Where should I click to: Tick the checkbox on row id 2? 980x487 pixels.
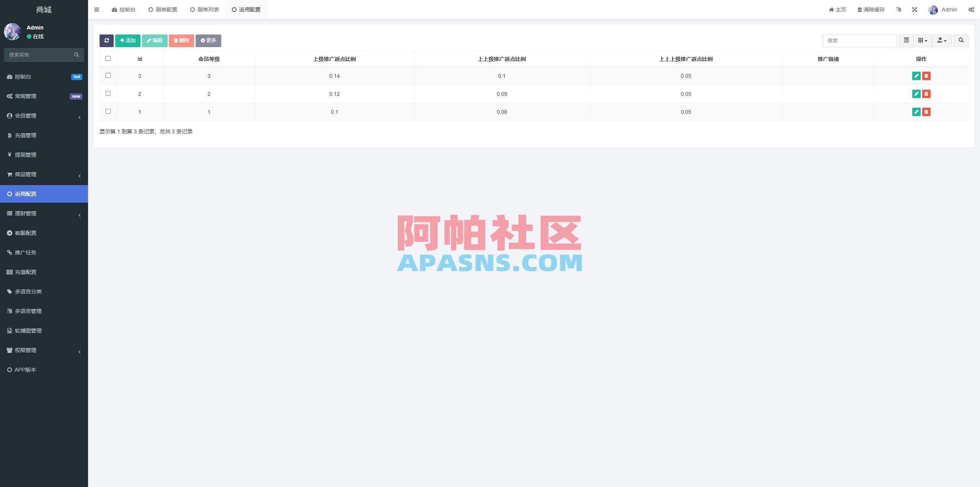pos(108,93)
